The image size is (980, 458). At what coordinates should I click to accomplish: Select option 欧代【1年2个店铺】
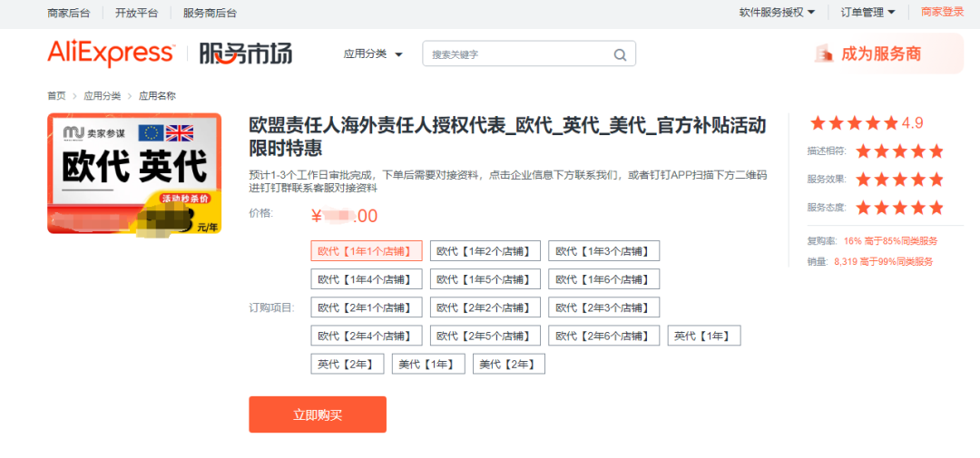485,251
